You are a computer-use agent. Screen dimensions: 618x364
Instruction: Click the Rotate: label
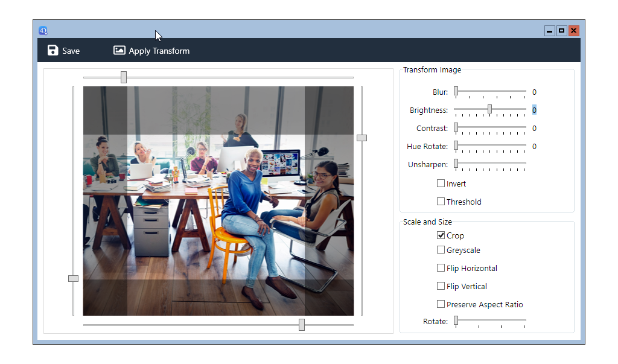436,321
